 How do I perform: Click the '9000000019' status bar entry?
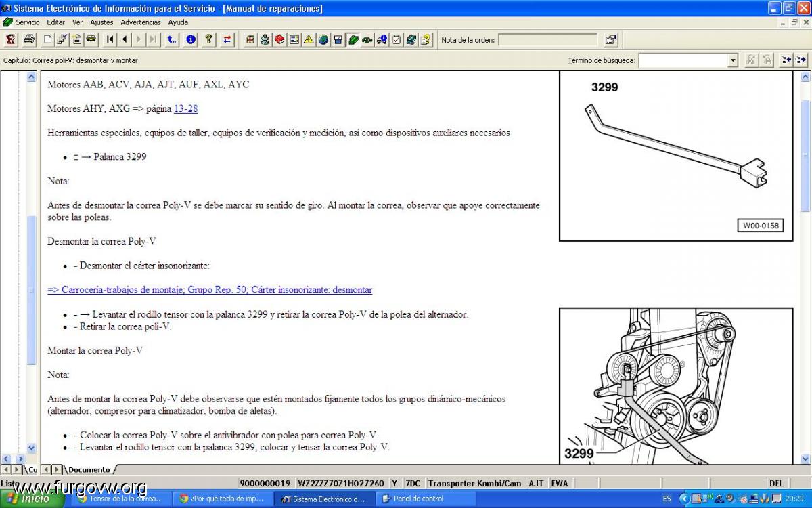pos(265,484)
